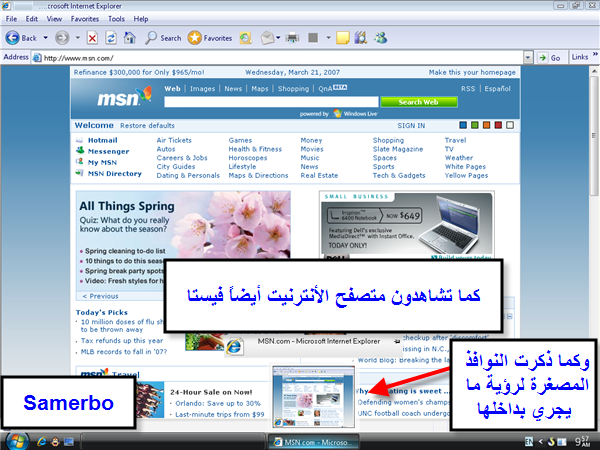Stop page loading with the red X
This screenshot has height=450, width=600.
92,38
